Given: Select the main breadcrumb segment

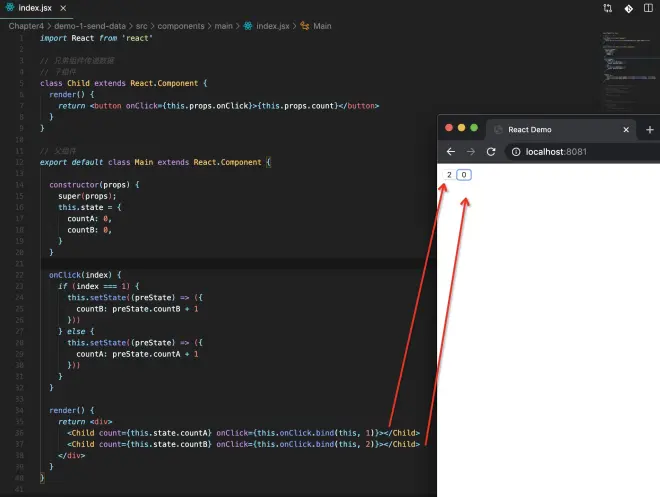Looking at the screenshot, I should (224, 26).
